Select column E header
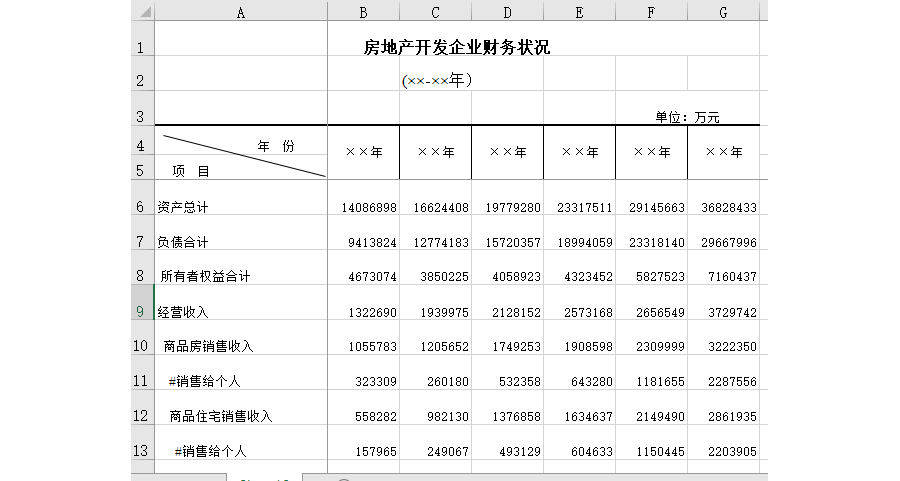The image size is (900, 481). [580, 12]
